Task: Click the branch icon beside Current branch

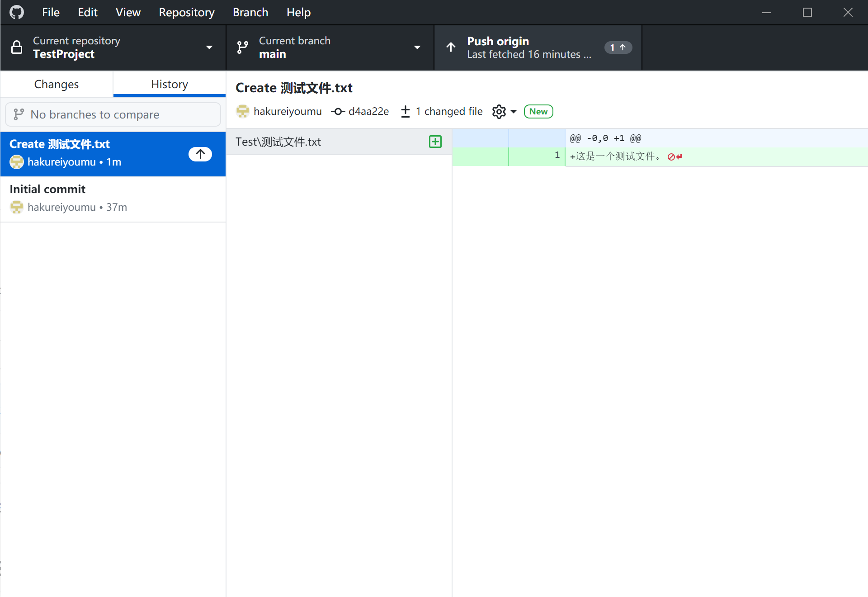Action: tap(243, 47)
